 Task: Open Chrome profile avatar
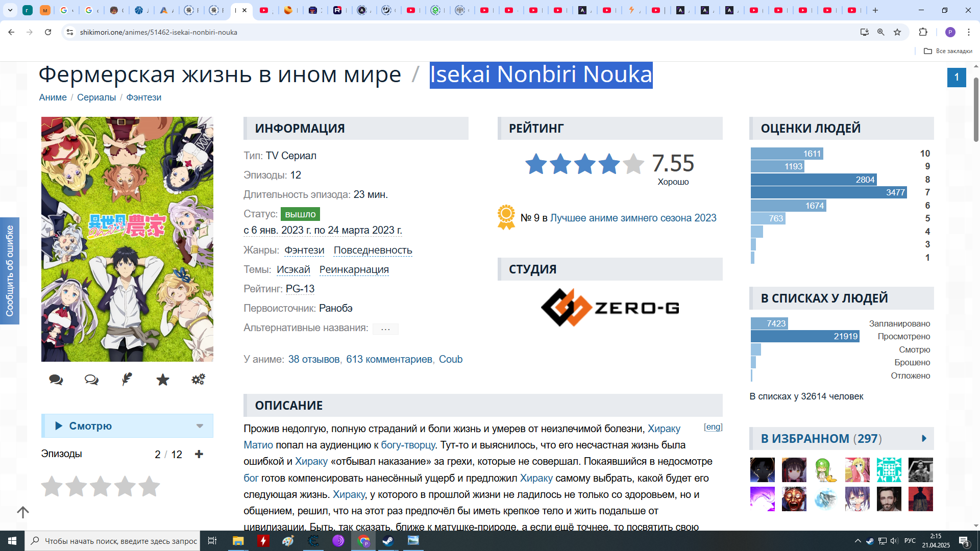coord(950,32)
